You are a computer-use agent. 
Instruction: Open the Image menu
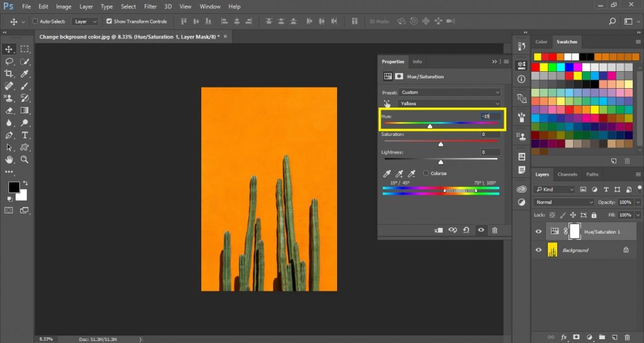tap(64, 6)
